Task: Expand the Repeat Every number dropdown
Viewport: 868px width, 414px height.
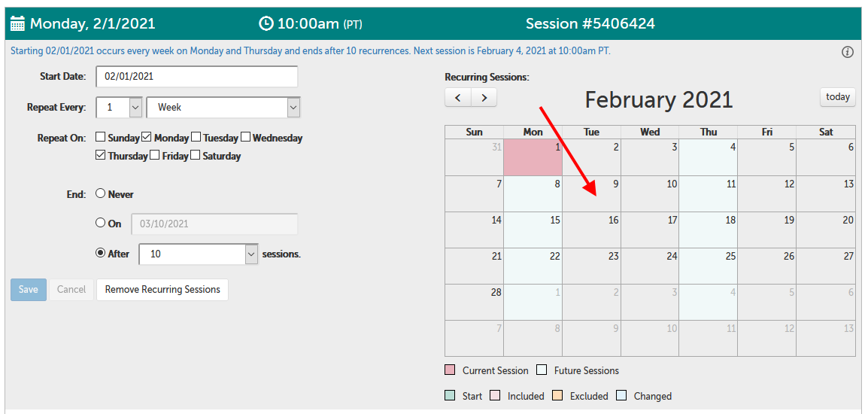Action: coord(135,108)
